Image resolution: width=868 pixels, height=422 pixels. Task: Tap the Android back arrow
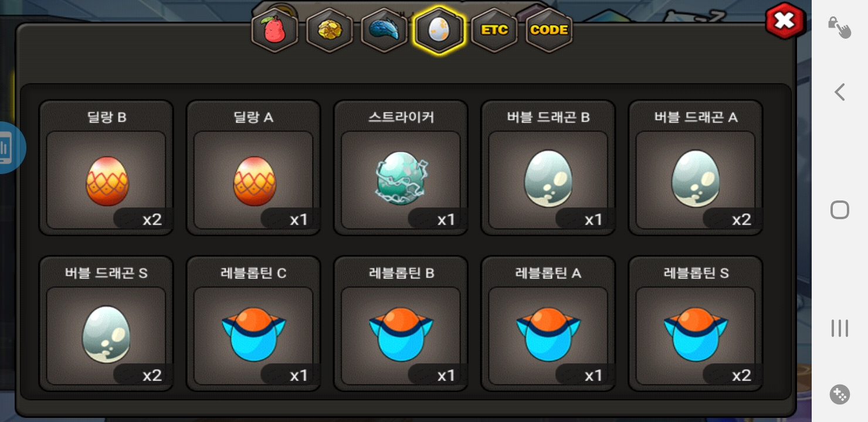click(840, 92)
